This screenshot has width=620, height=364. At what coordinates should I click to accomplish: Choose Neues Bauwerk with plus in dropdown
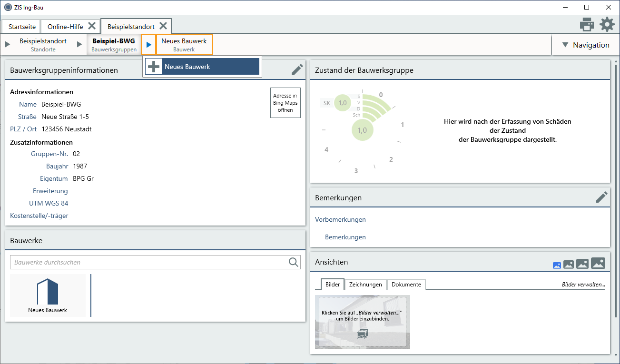tap(203, 67)
